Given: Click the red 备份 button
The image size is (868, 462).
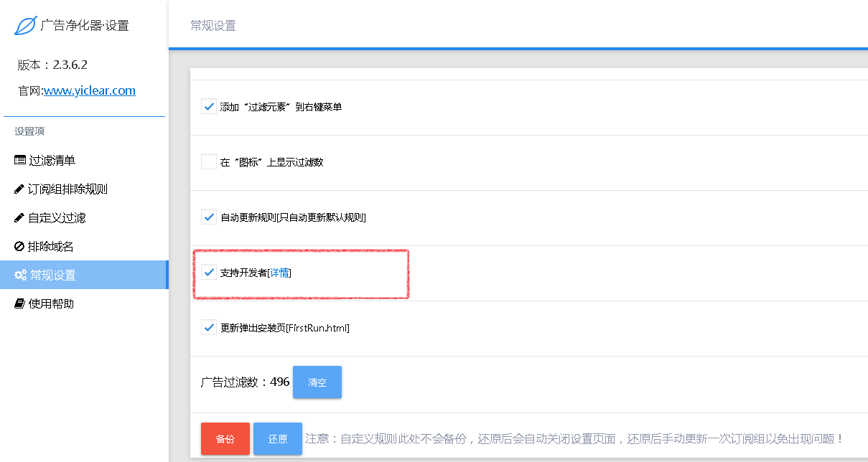Looking at the screenshot, I should (x=225, y=439).
